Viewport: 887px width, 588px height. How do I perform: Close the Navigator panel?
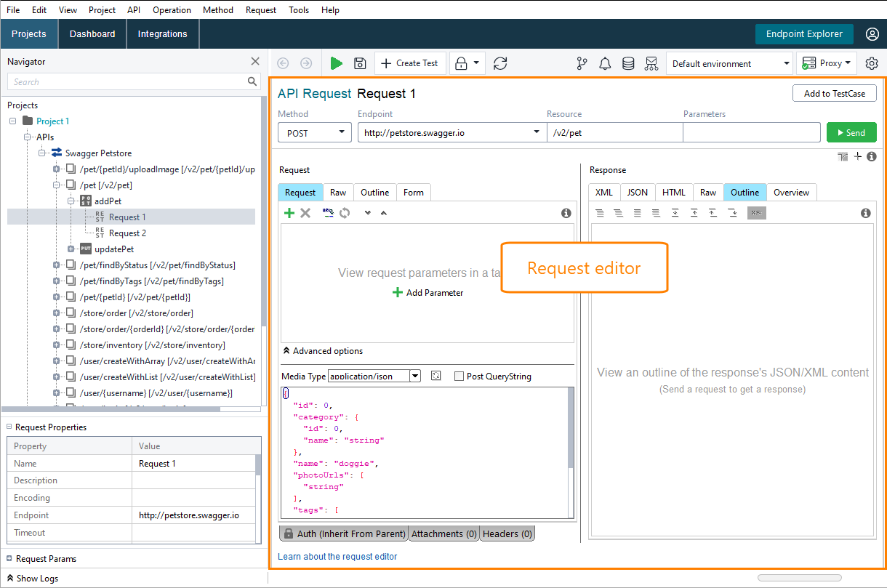pyautogui.click(x=255, y=62)
